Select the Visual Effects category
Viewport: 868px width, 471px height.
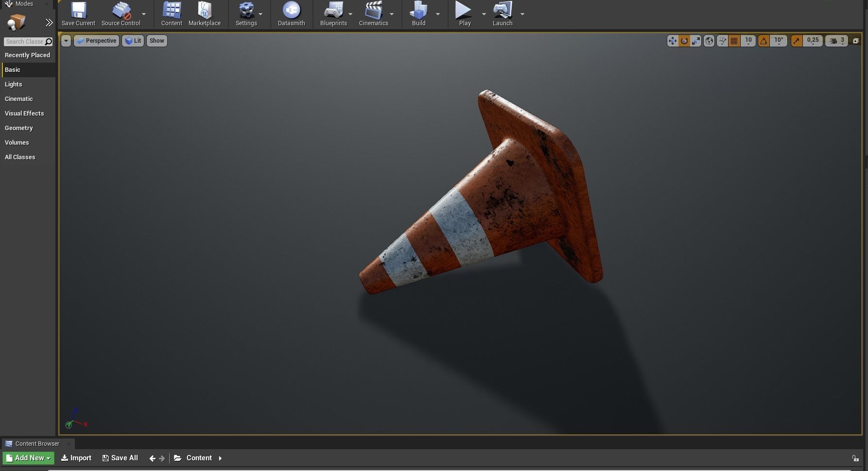coord(29,114)
